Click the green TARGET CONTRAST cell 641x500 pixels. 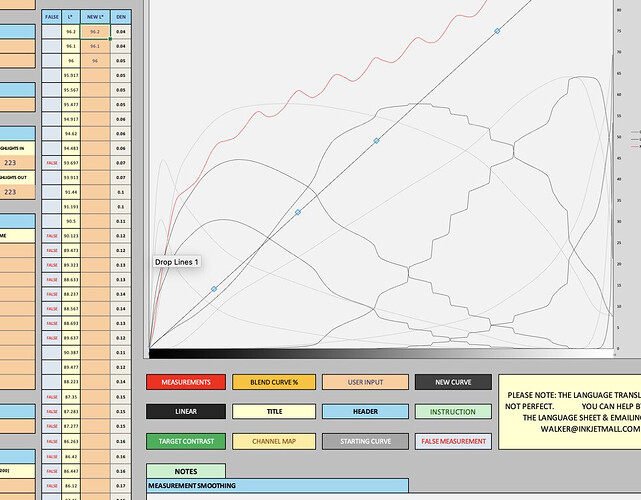[x=185, y=441]
